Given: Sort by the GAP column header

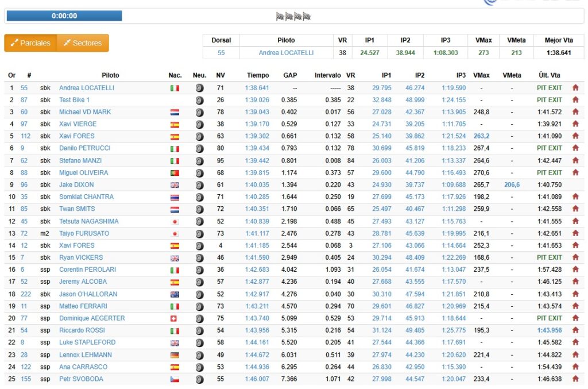Looking at the screenshot, I should pos(290,75).
